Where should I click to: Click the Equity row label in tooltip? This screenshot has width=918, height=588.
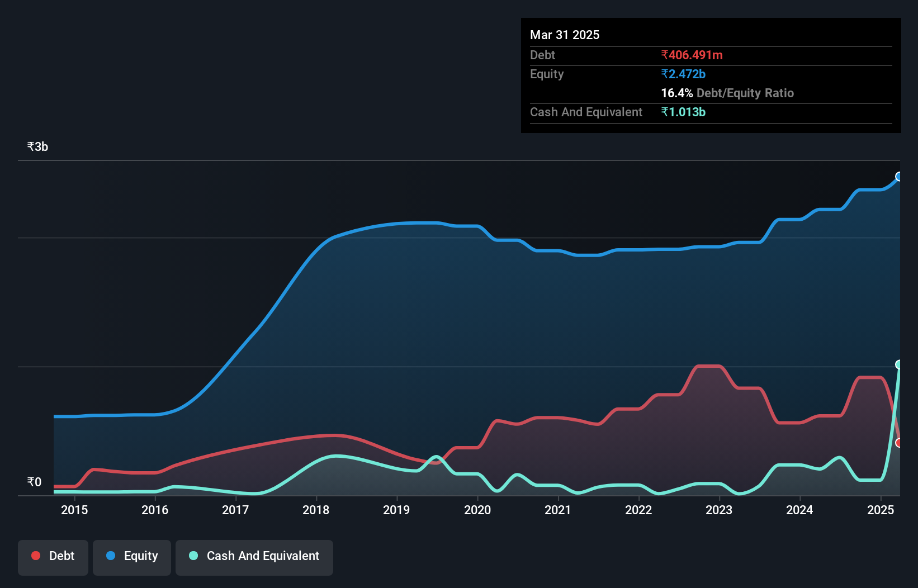click(x=547, y=74)
